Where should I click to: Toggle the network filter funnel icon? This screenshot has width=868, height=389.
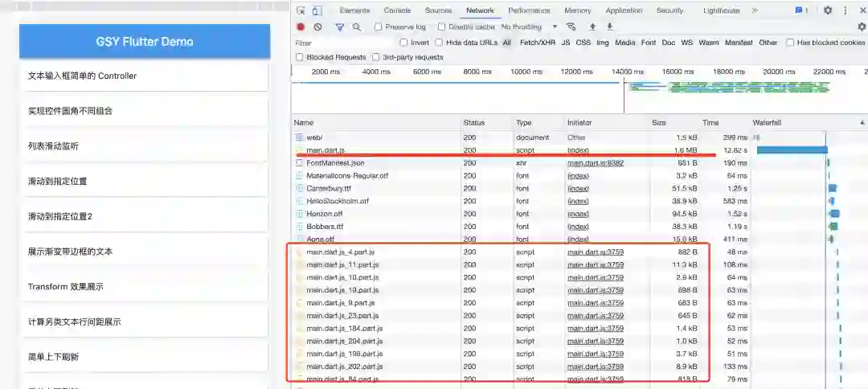pyautogui.click(x=339, y=27)
